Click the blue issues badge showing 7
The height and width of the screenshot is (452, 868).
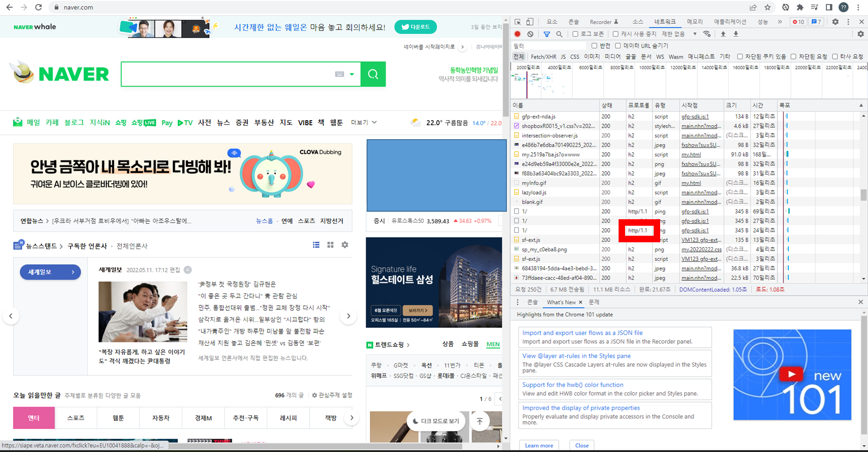click(x=816, y=22)
